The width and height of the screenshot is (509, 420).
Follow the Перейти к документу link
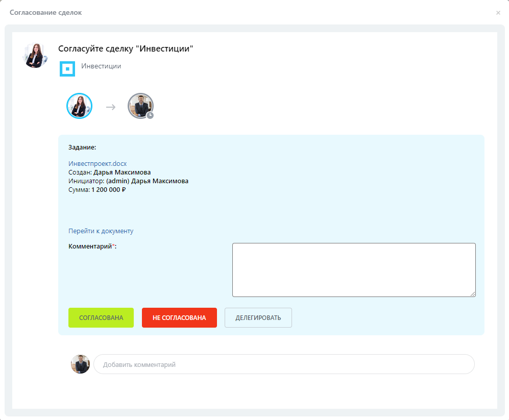pos(101,231)
